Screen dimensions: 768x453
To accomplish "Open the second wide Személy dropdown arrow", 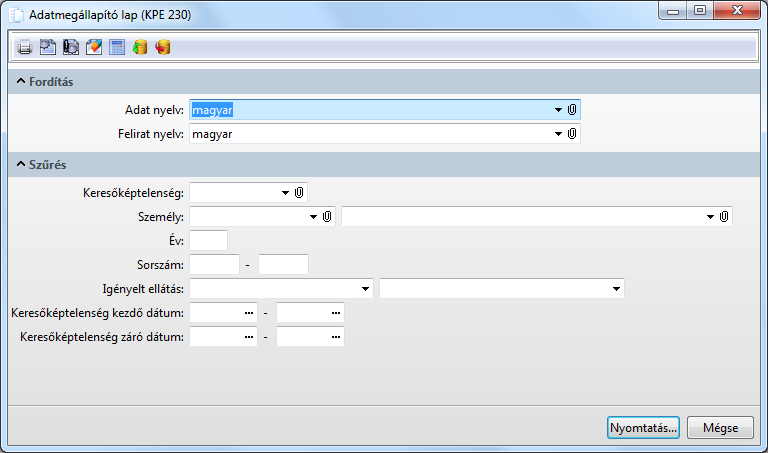I will 710,217.
